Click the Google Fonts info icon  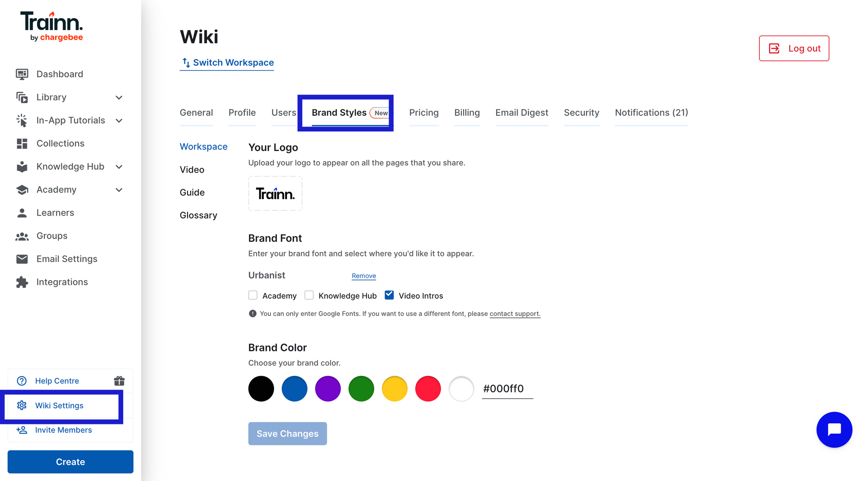click(x=253, y=313)
